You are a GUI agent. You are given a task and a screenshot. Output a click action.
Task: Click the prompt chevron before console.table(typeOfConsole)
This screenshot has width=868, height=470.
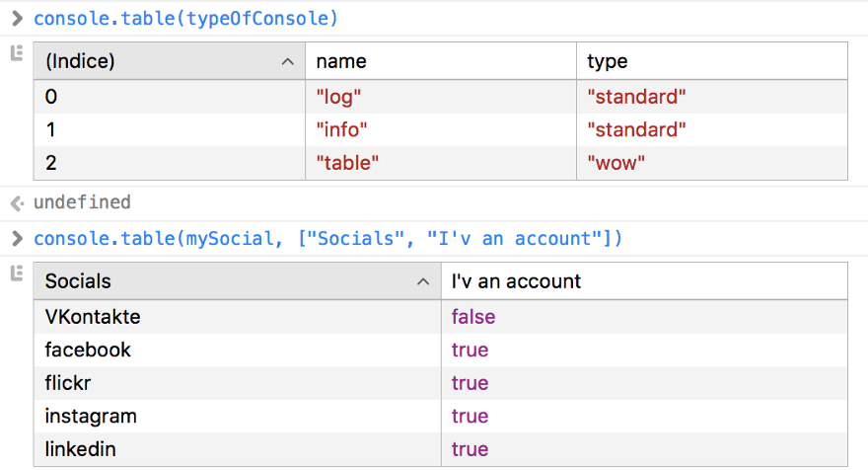pos(16,18)
